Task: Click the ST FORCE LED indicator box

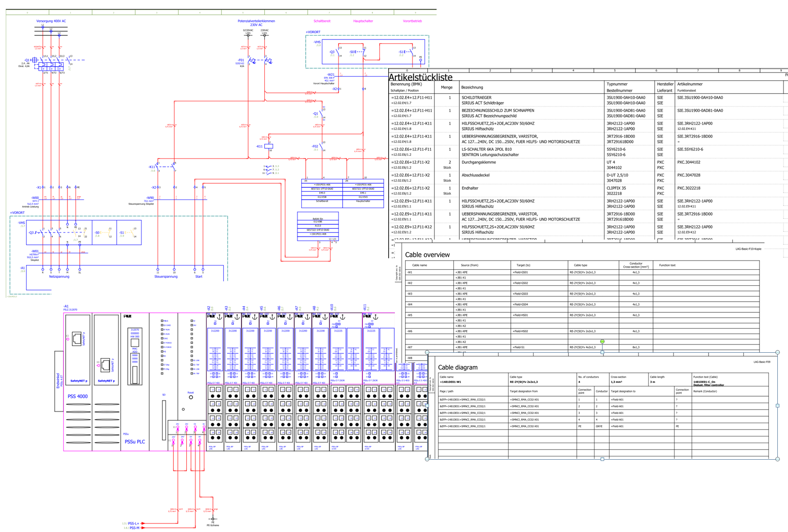Action: pyautogui.click(x=162, y=343)
